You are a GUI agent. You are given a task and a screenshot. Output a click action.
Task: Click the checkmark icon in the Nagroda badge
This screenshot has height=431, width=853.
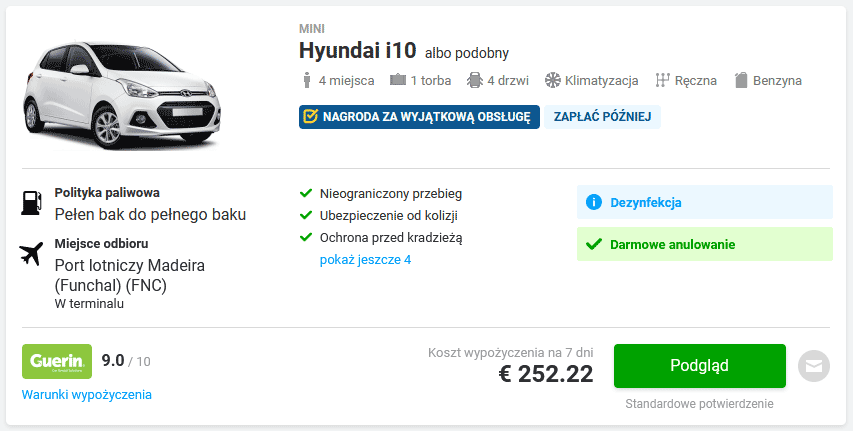point(311,116)
